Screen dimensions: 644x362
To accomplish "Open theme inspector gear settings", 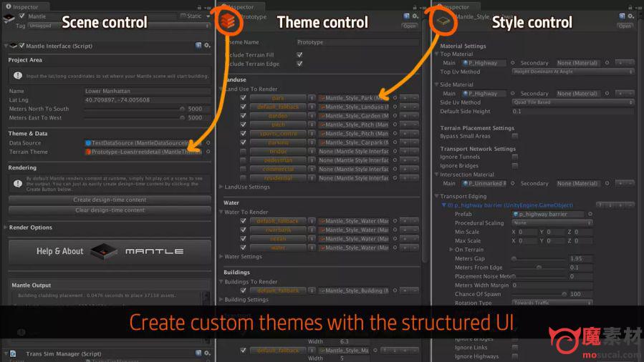I will (x=415, y=16).
